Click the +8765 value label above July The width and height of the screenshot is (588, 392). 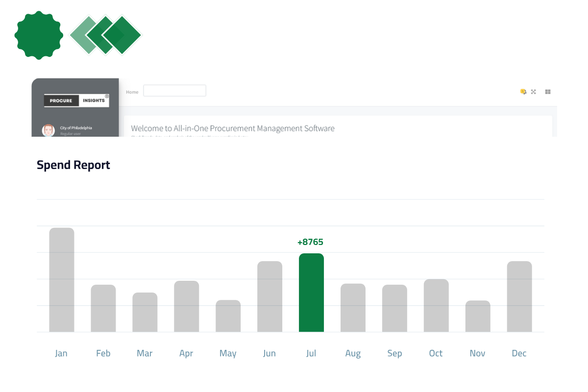click(311, 242)
